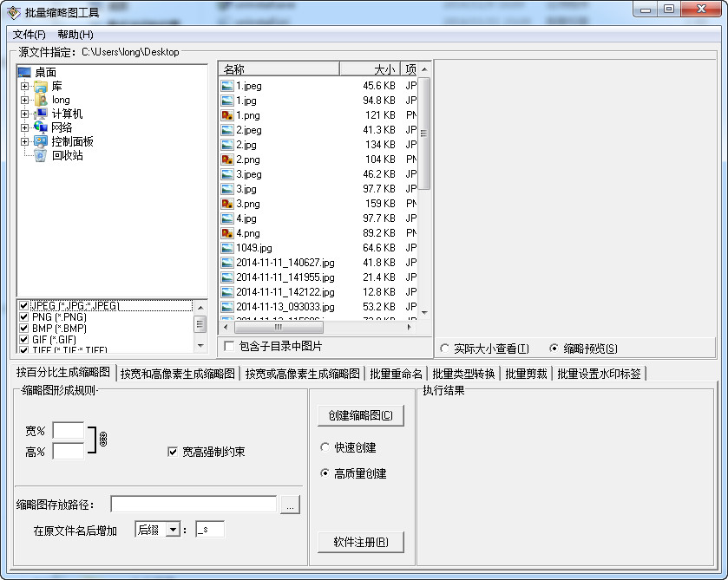Select the 网络 network icon

pos(41,127)
